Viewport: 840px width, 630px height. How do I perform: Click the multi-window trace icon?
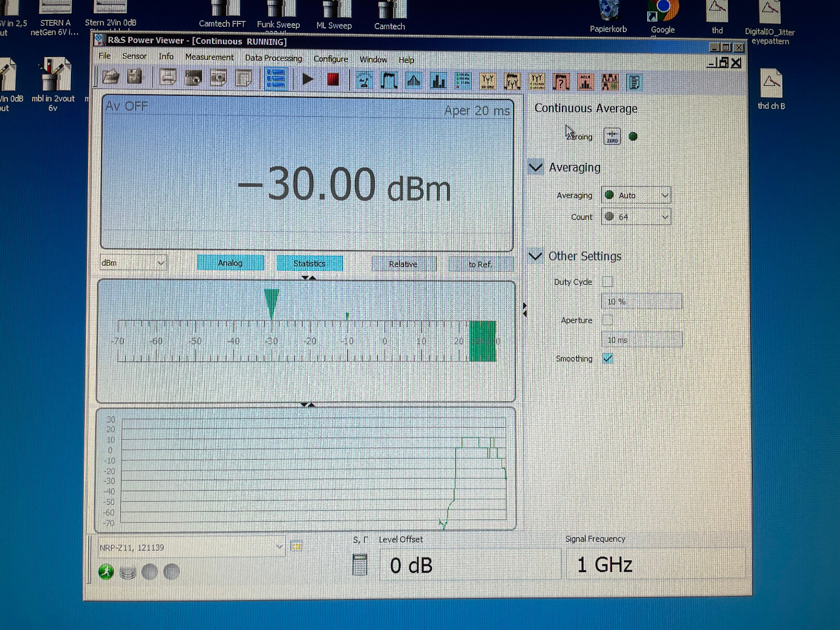coord(610,82)
